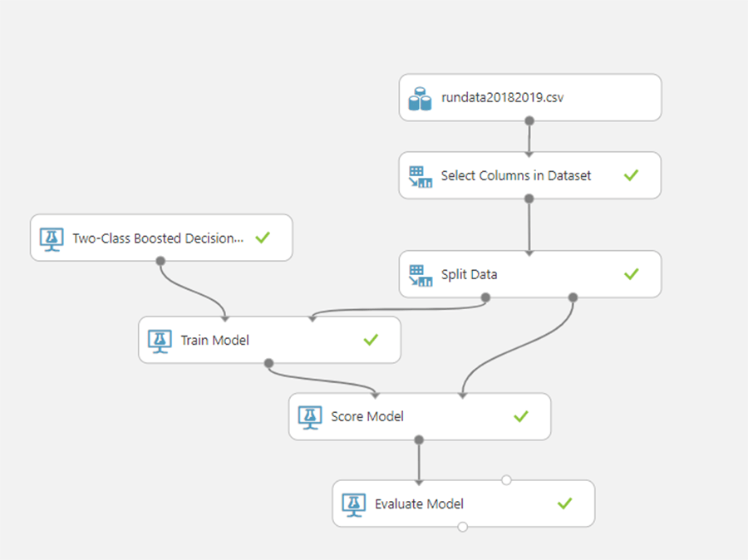Click the left input port of Score Model
This screenshot has height=560, width=748.
[376, 395]
